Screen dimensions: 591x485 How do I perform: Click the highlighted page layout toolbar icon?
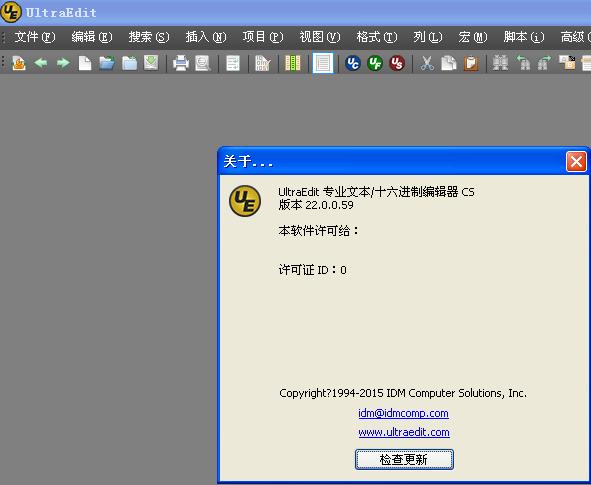pos(323,63)
